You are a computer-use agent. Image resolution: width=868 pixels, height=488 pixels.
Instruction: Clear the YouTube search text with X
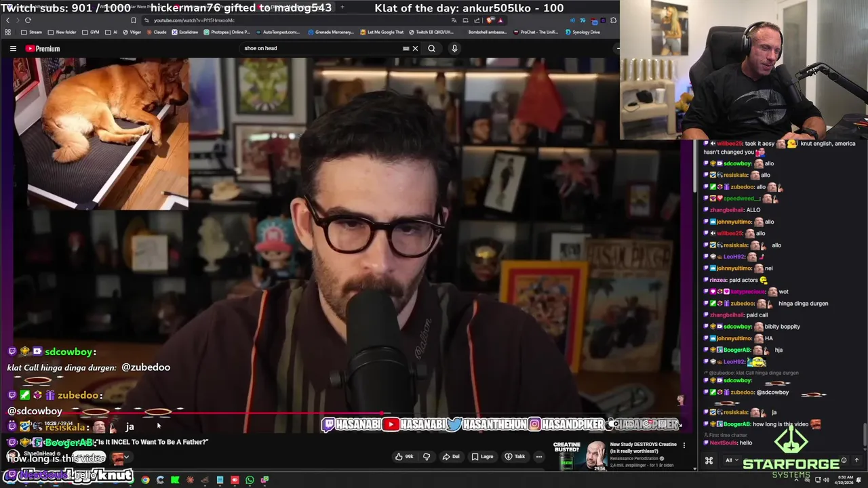tap(415, 49)
